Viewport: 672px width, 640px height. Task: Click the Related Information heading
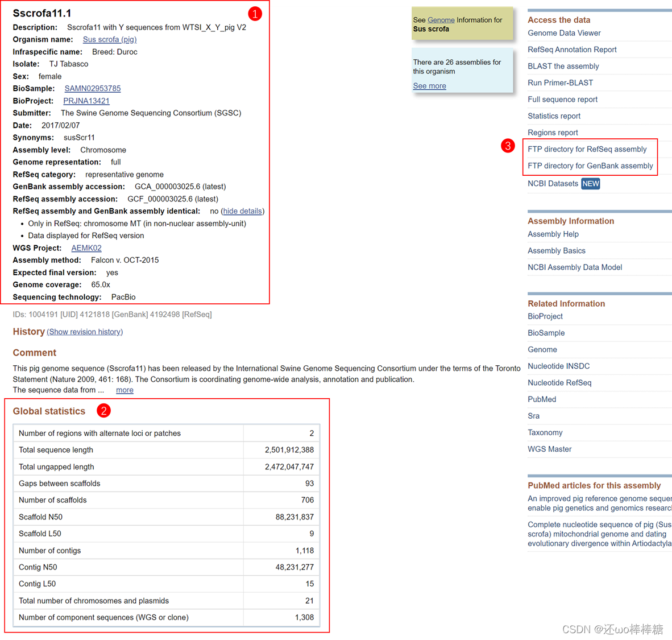[566, 304]
